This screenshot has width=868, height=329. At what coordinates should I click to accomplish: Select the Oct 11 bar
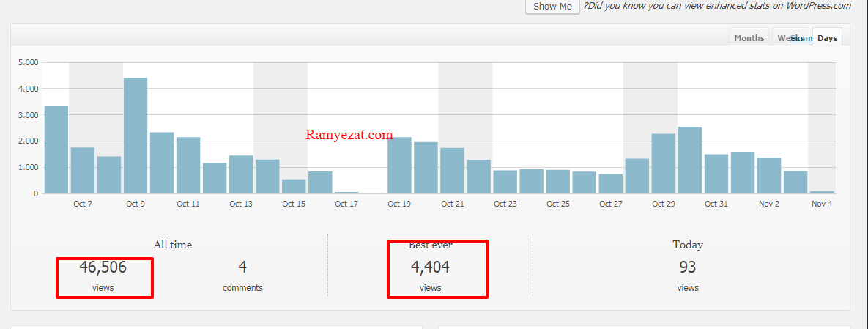(x=188, y=165)
